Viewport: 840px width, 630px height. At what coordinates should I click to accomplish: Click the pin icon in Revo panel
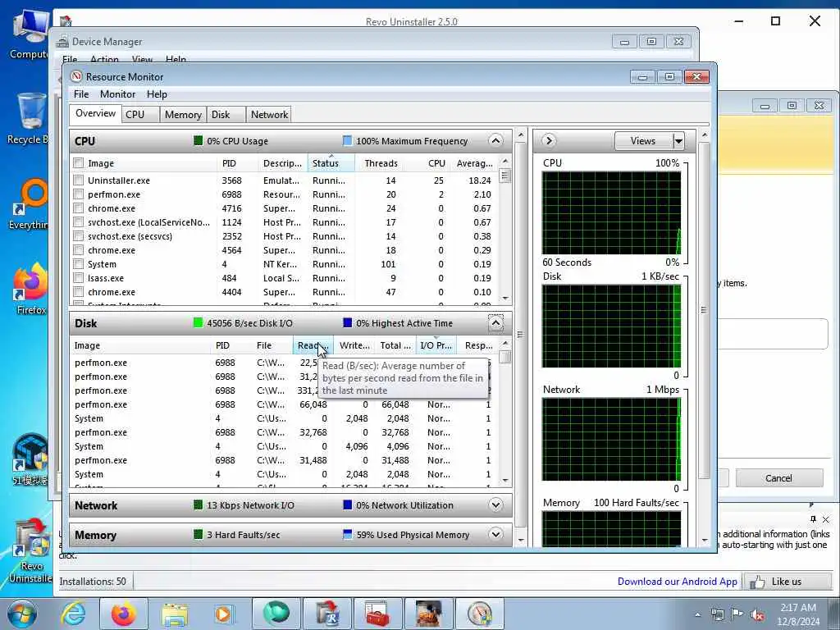(813, 519)
